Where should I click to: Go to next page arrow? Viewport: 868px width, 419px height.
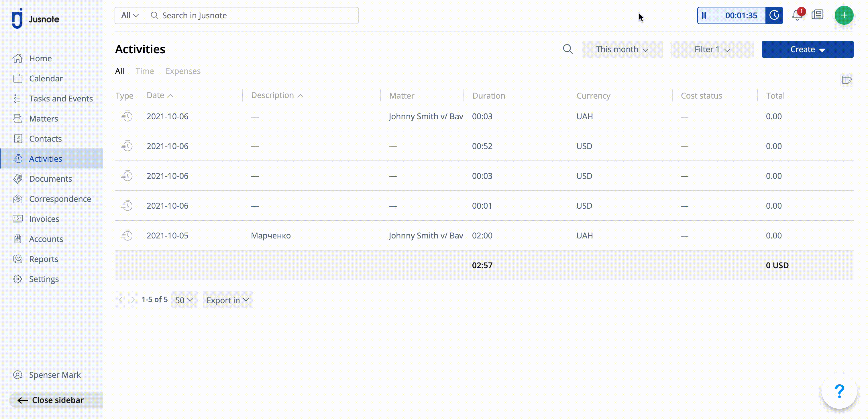click(x=133, y=300)
